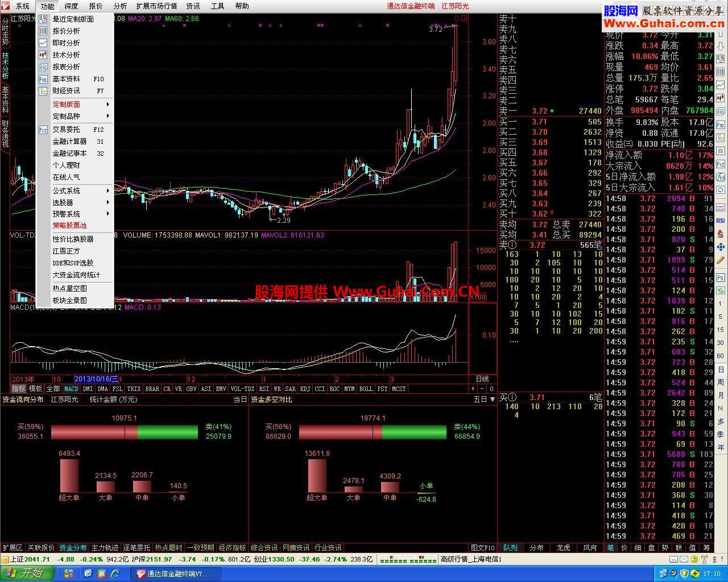Select the green refresh icon in right toolbar
Viewport: 728px width, 582px height.
click(x=721, y=291)
